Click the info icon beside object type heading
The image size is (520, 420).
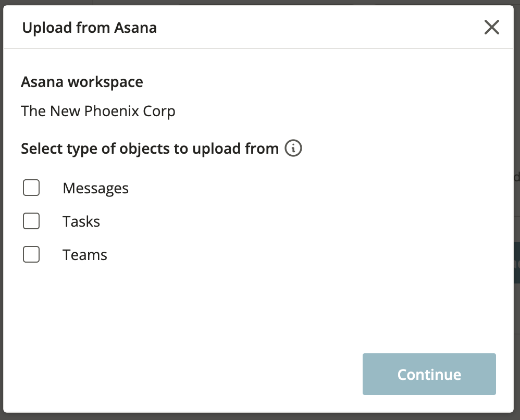(x=293, y=148)
